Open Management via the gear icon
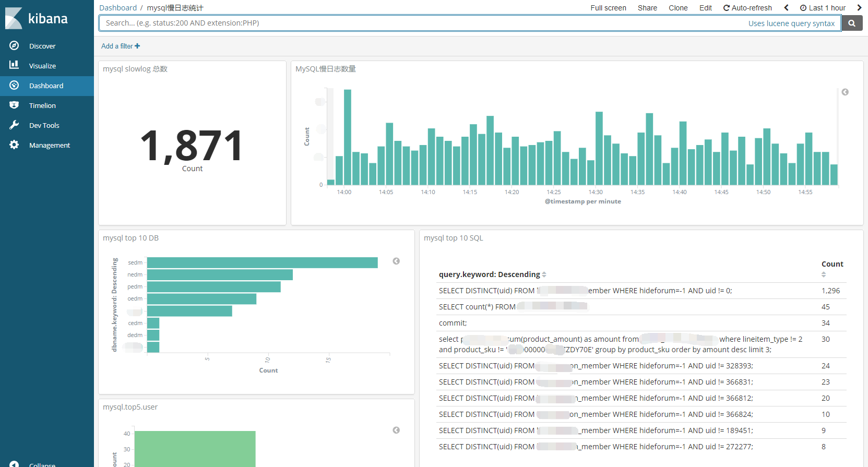868x467 pixels. click(14, 145)
